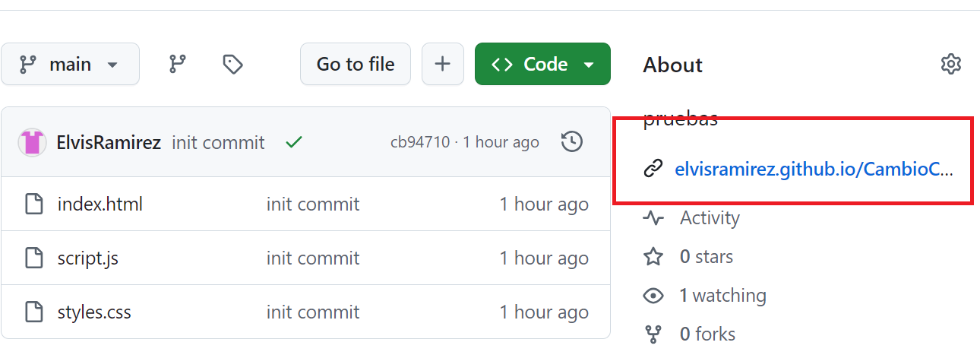This screenshot has width=980, height=355.
Task: Click the Add file plus button
Action: click(x=442, y=65)
